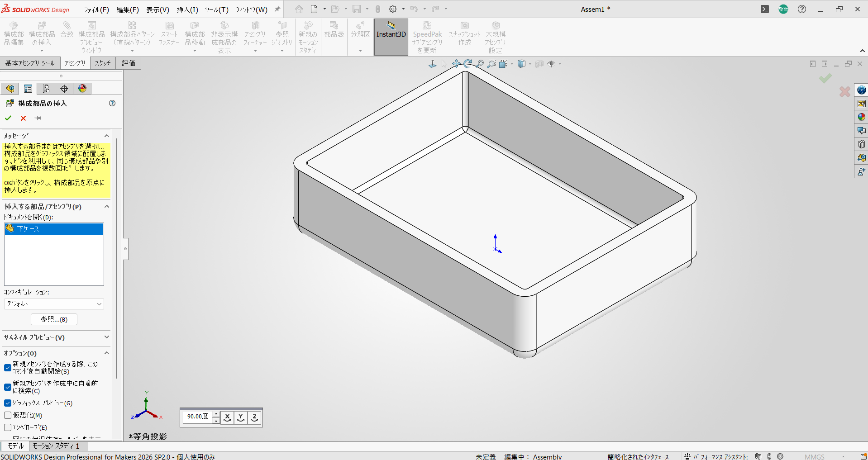Cancel the insert with the red X
Screen dimensions: 868x460
(x=23, y=118)
